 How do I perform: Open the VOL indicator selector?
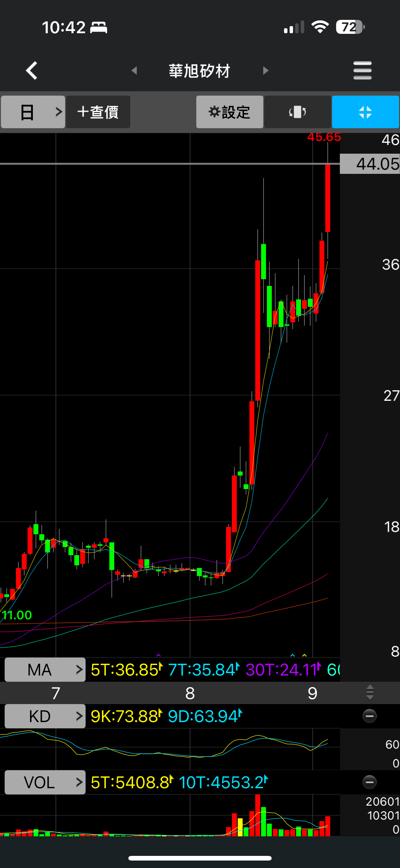(45, 782)
